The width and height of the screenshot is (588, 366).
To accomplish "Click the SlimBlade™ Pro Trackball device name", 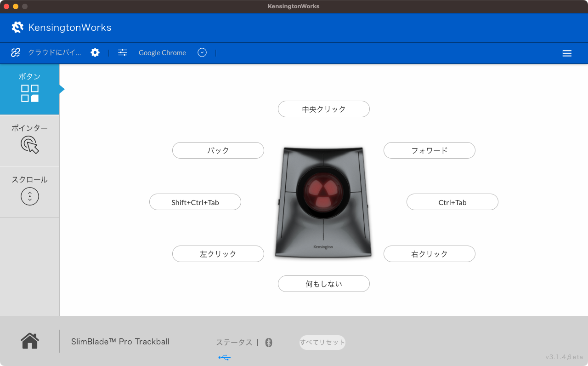I will [x=120, y=342].
